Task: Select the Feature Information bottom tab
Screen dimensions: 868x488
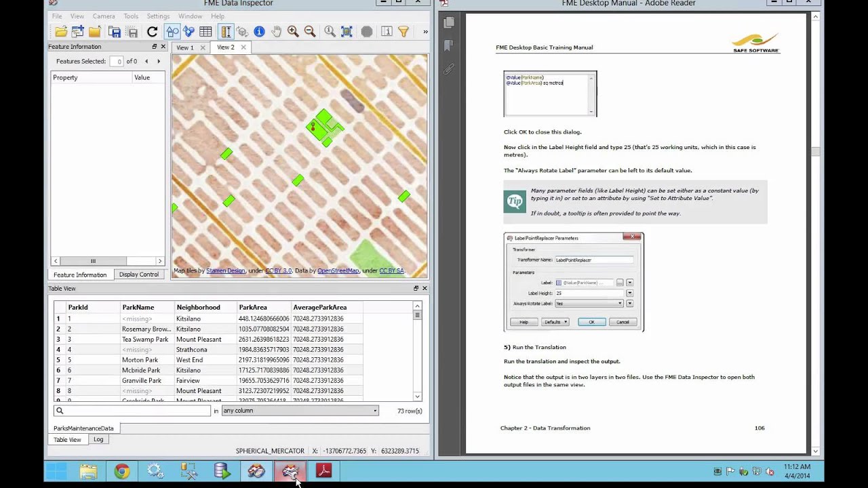Action: click(x=80, y=274)
